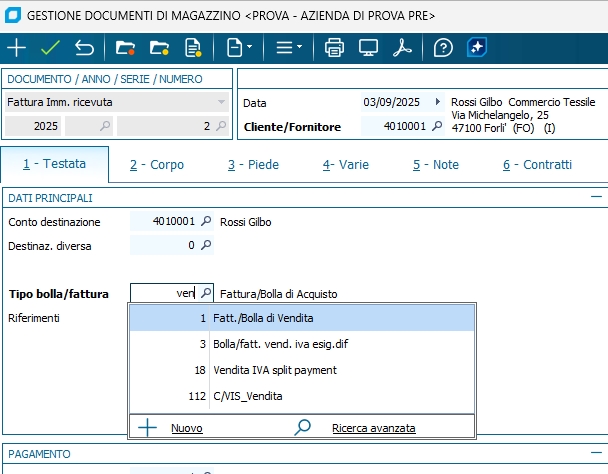Open the hamburger menu dropdown in toolbar

[290, 48]
